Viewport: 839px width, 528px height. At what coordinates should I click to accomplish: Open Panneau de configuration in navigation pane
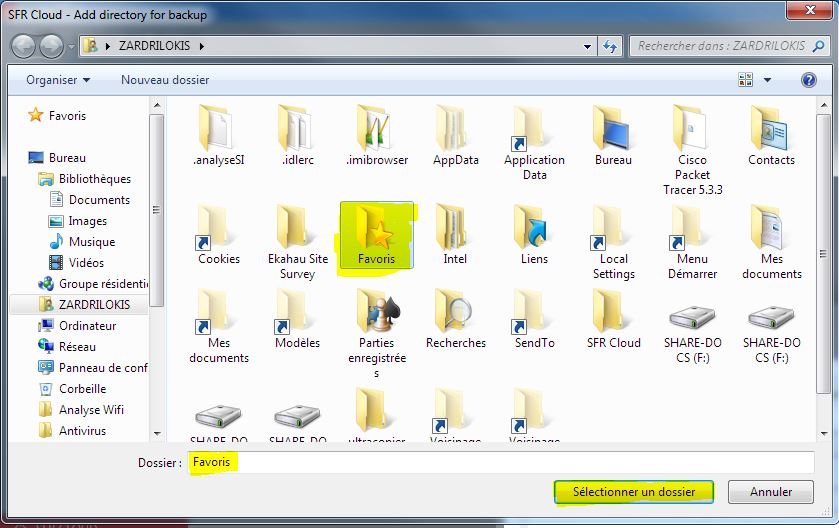coord(93,368)
